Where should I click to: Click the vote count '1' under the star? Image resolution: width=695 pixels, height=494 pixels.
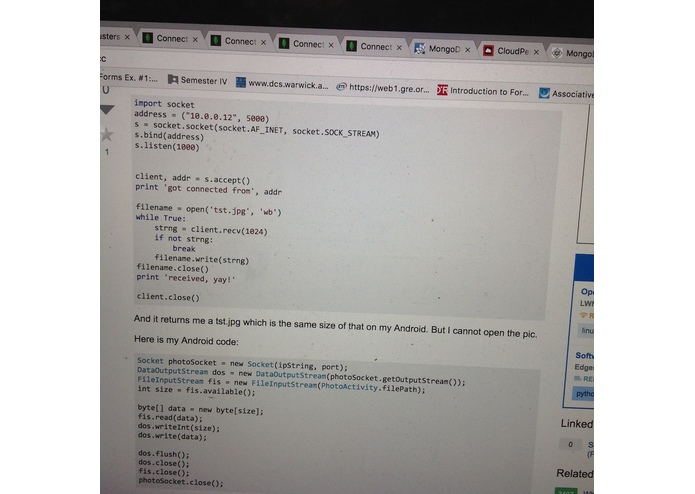[x=107, y=152]
